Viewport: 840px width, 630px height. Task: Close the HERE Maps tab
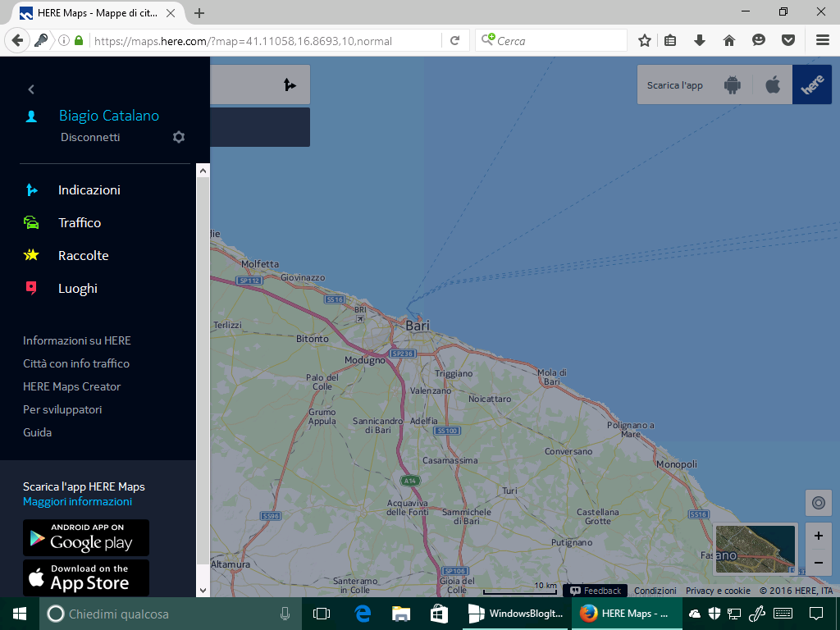[x=171, y=13]
